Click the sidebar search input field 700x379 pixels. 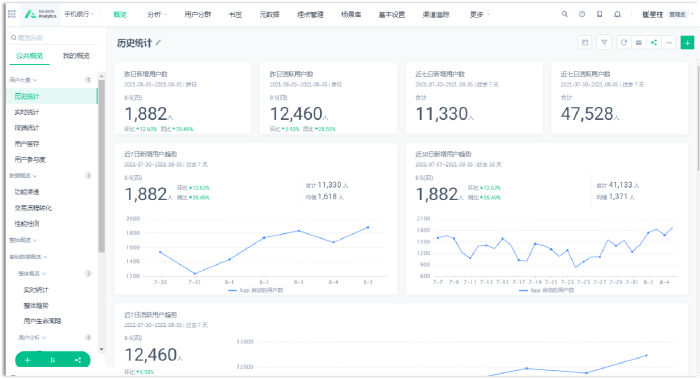coord(54,38)
